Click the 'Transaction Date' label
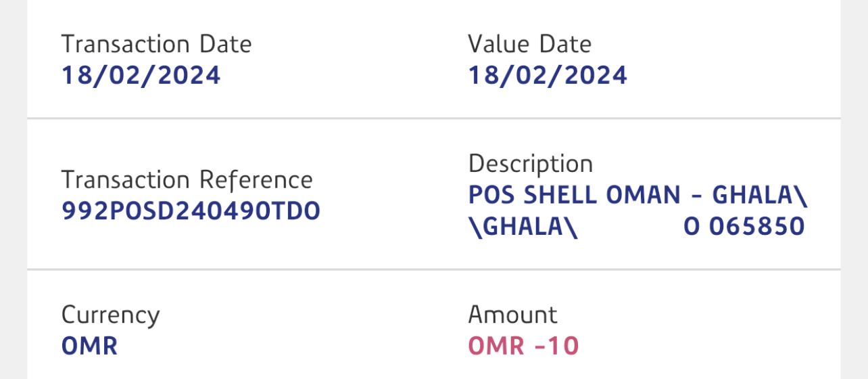Image resolution: width=868 pixels, height=379 pixels. [156, 45]
